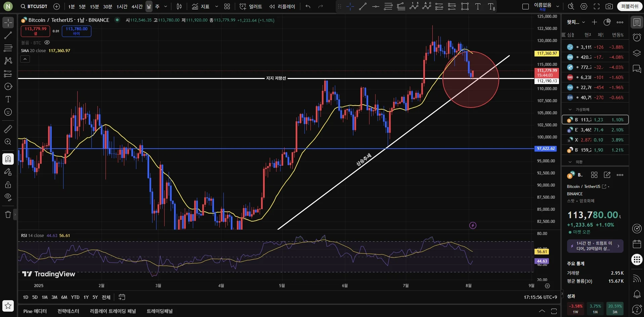Screen dimensions: 644x317
Task: Collapse the 가상화폐 watchlist section
Action: (x=570, y=110)
